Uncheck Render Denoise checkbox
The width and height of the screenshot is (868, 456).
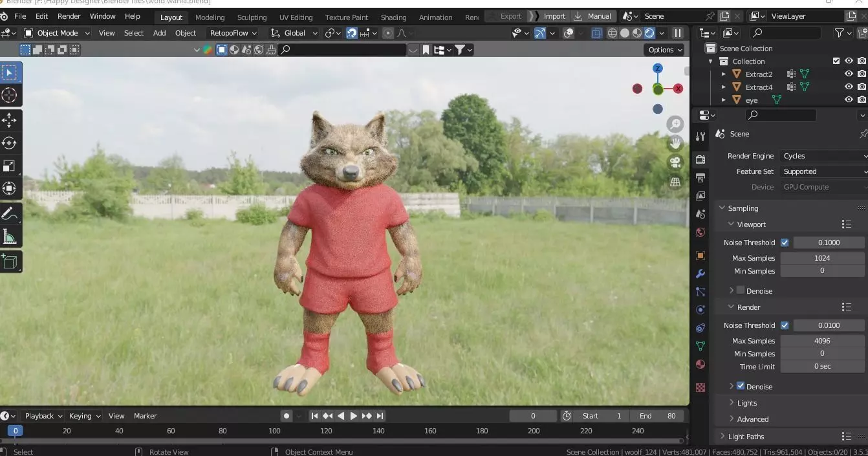tap(741, 385)
